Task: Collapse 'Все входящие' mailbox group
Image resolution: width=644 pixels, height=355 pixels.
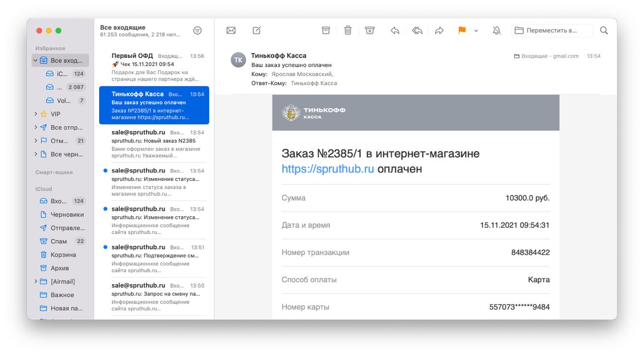Action: pyautogui.click(x=36, y=60)
